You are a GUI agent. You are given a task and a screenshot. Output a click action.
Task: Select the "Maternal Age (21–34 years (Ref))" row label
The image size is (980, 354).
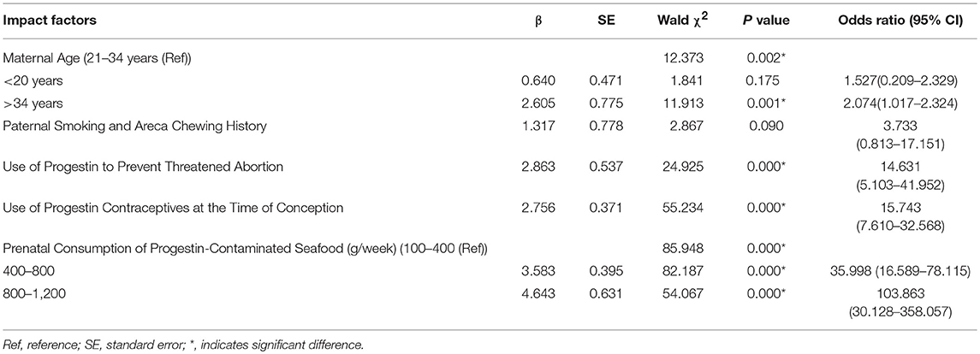98,57
